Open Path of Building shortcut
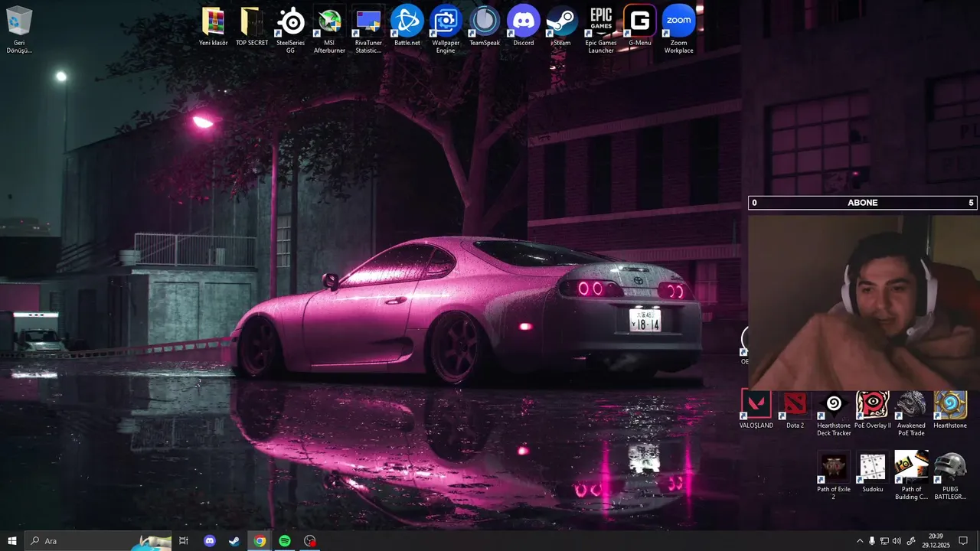The height and width of the screenshot is (551, 980). [x=911, y=476]
